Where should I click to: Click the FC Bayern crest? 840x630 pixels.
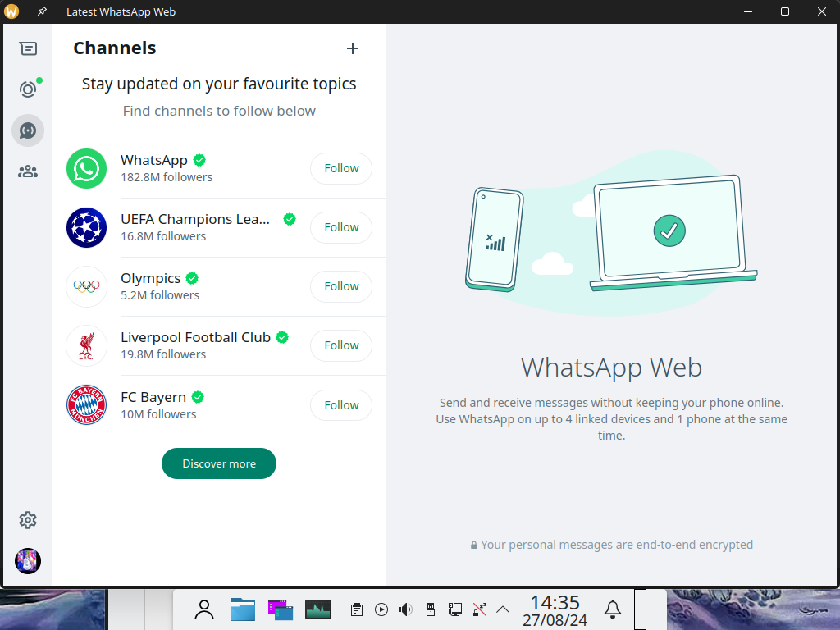click(x=86, y=404)
